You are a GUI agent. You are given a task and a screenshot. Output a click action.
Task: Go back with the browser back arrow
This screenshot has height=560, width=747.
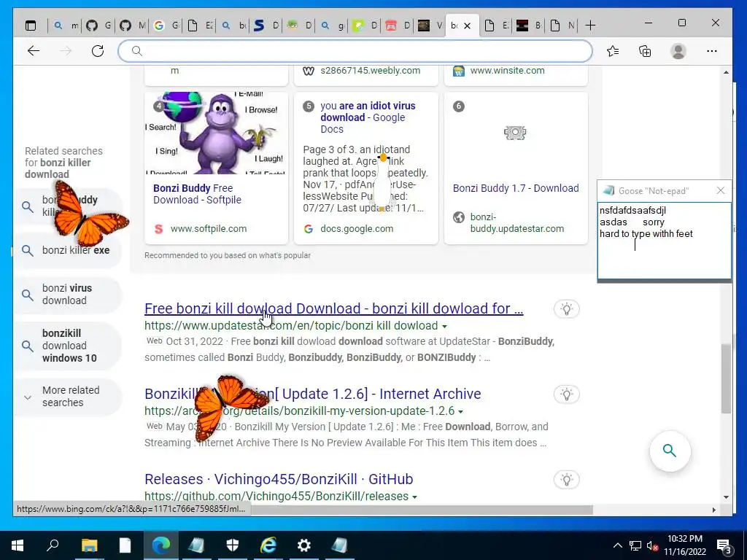[x=34, y=51]
